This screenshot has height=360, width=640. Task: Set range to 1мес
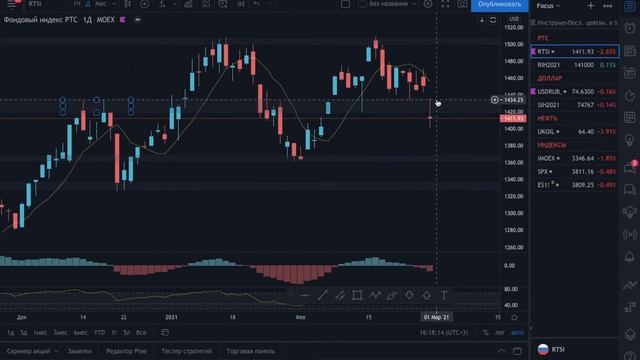coord(40,333)
